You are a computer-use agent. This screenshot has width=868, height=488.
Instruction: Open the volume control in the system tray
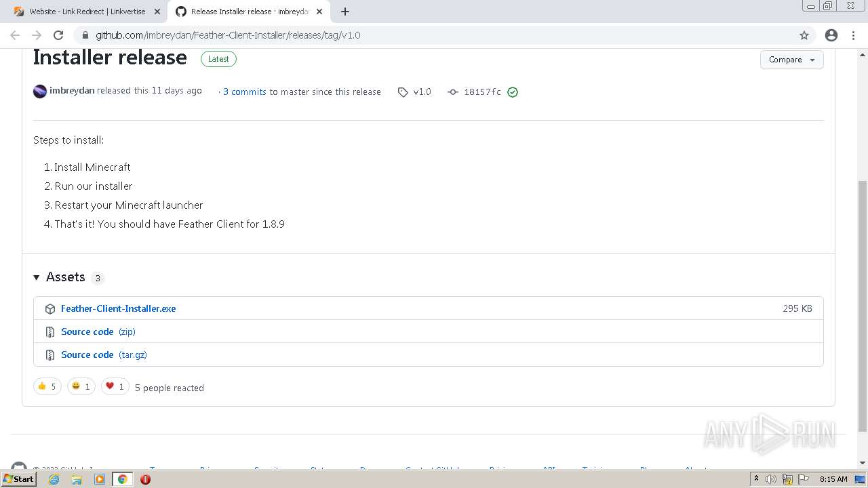click(x=771, y=479)
